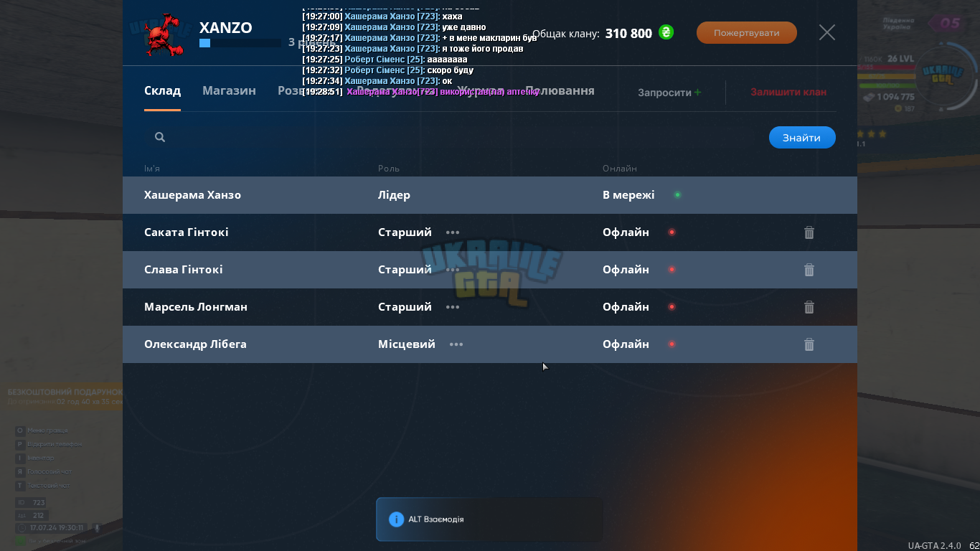Viewport: 980px width, 551px height.
Task: Click Залишити клан link
Action: (788, 93)
